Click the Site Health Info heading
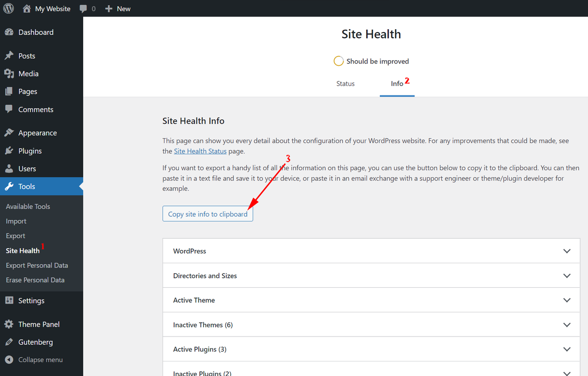Screen dimensions: 588x376 point(193,121)
